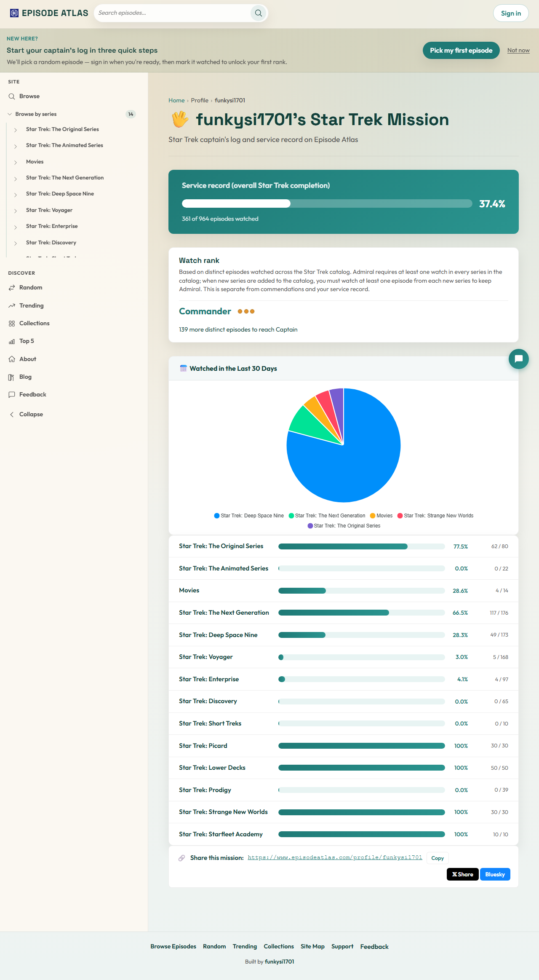Viewport: 539px width, 980px height.
Task: Click the Sign in button
Action: [x=511, y=13]
